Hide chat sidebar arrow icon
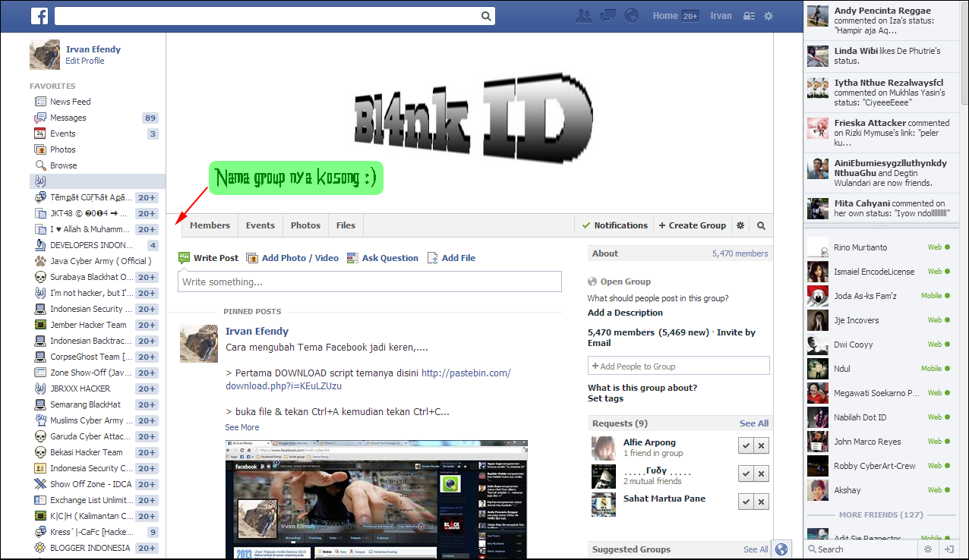969x560 pixels. click(949, 549)
